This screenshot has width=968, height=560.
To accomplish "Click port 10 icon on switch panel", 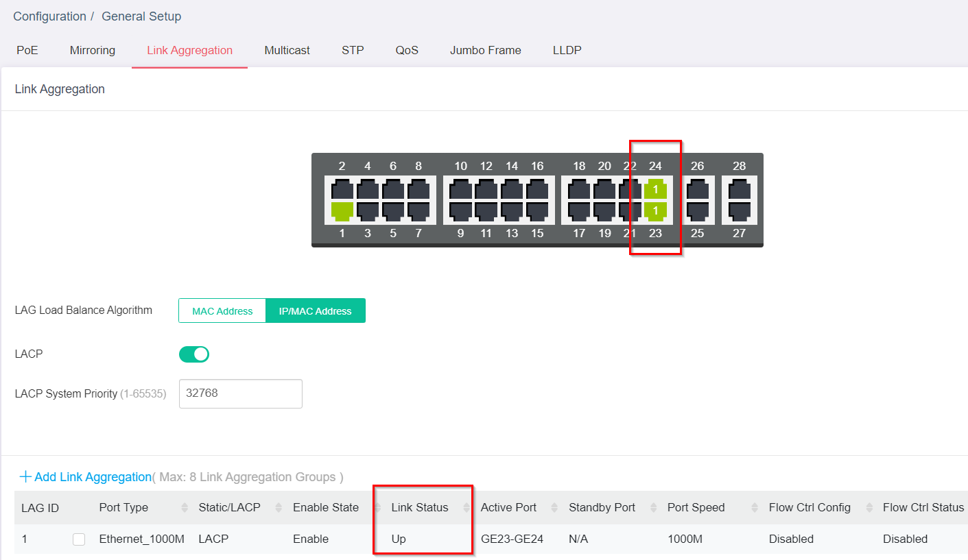I will pos(460,188).
